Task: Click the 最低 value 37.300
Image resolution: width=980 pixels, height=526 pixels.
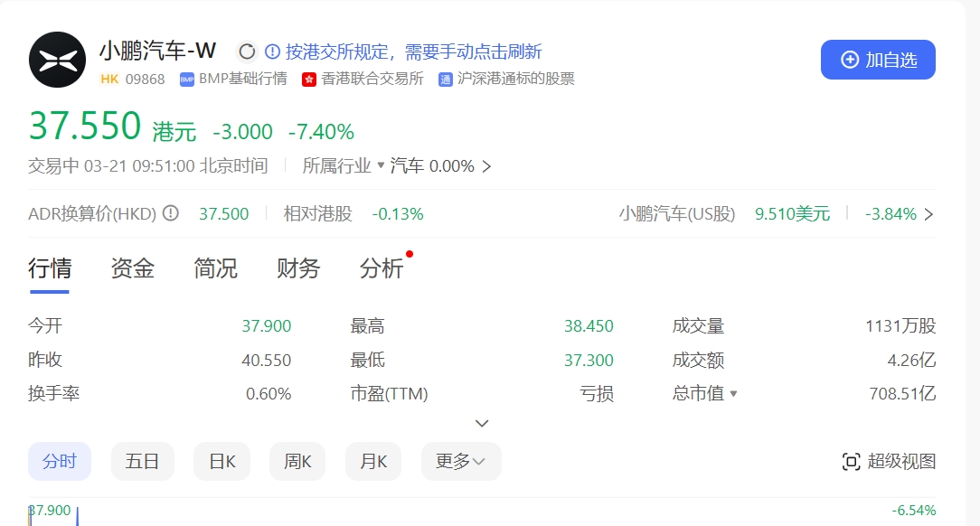Action: 589,360
